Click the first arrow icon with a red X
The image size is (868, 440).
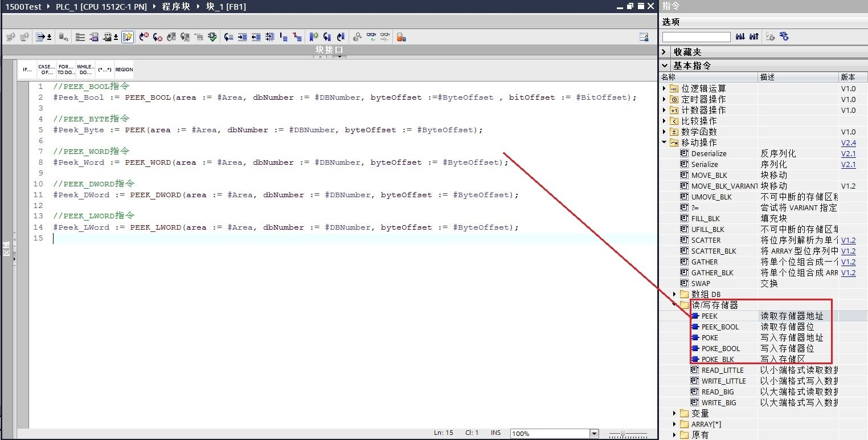(144, 37)
